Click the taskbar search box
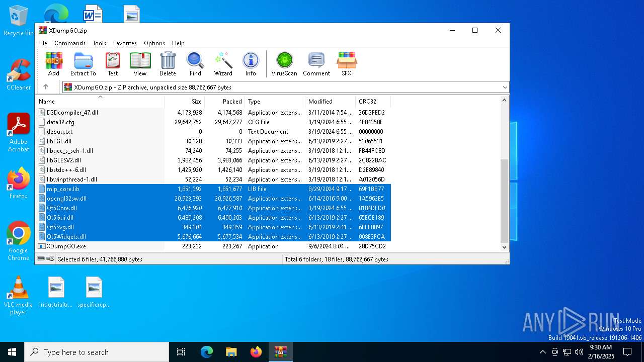 [x=97, y=352]
